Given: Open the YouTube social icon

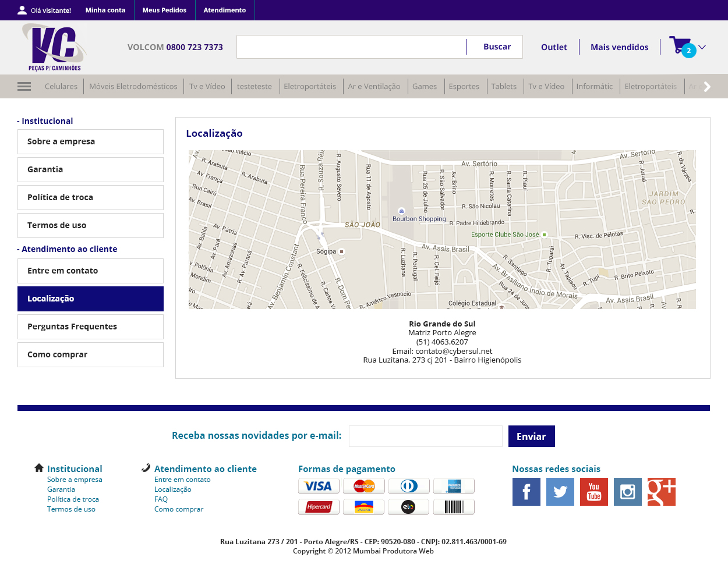Looking at the screenshot, I should (x=593, y=492).
